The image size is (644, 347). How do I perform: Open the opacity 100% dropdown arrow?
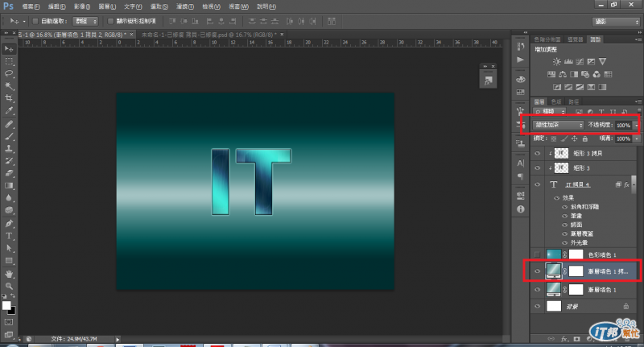[x=637, y=126]
